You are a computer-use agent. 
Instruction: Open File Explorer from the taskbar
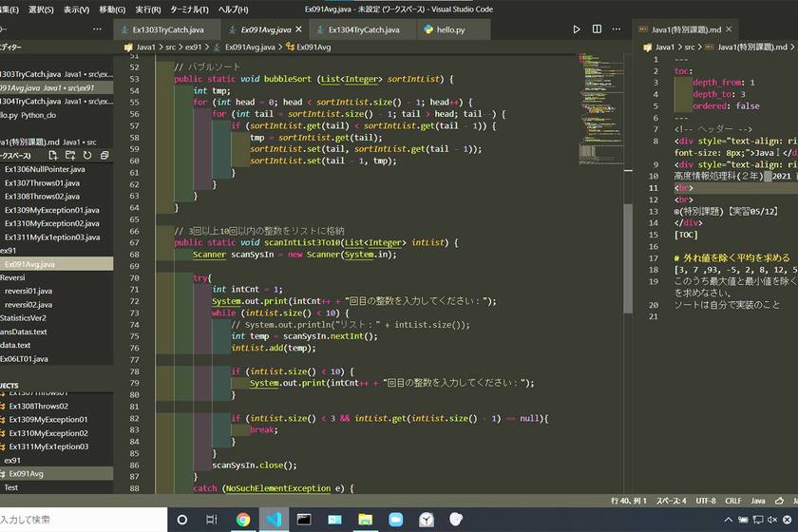point(365,519)
